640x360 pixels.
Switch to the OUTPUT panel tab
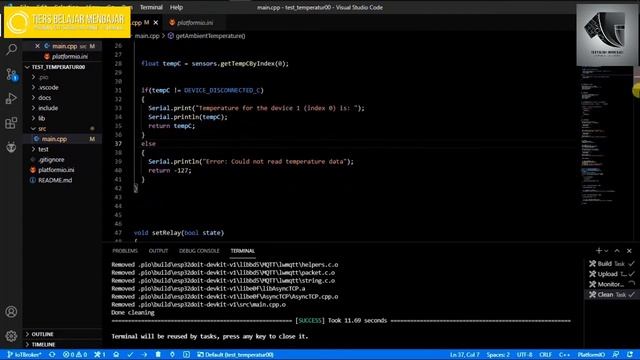(158, 251)
